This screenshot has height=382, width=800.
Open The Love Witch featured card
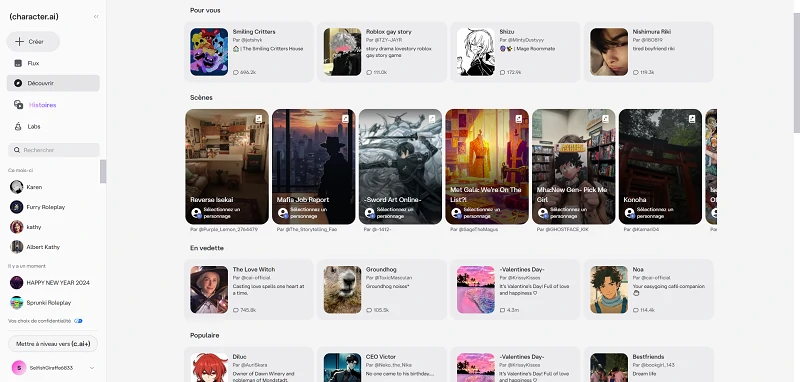249,289
